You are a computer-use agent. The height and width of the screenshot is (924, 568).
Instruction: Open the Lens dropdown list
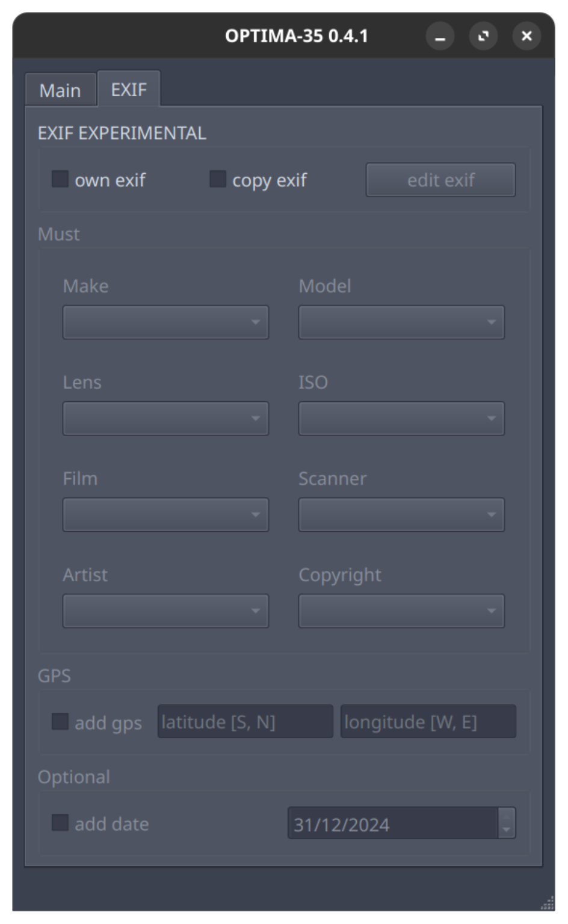[x=165, y=418]
